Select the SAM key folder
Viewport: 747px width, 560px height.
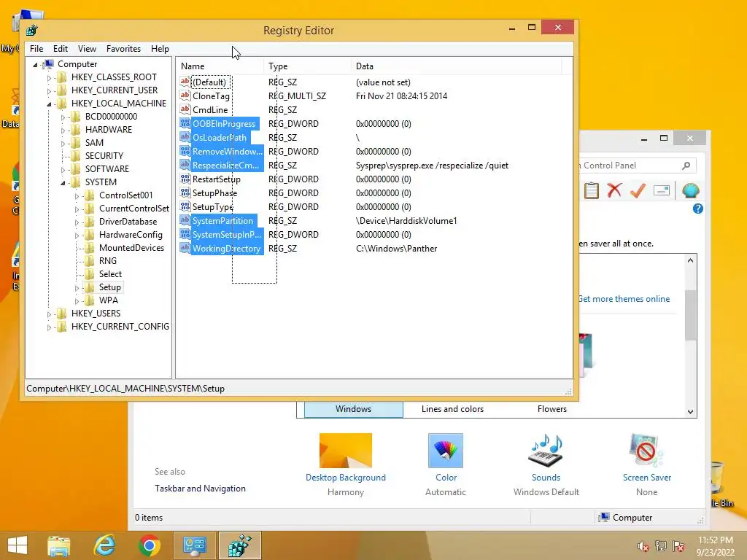(94, 143)
